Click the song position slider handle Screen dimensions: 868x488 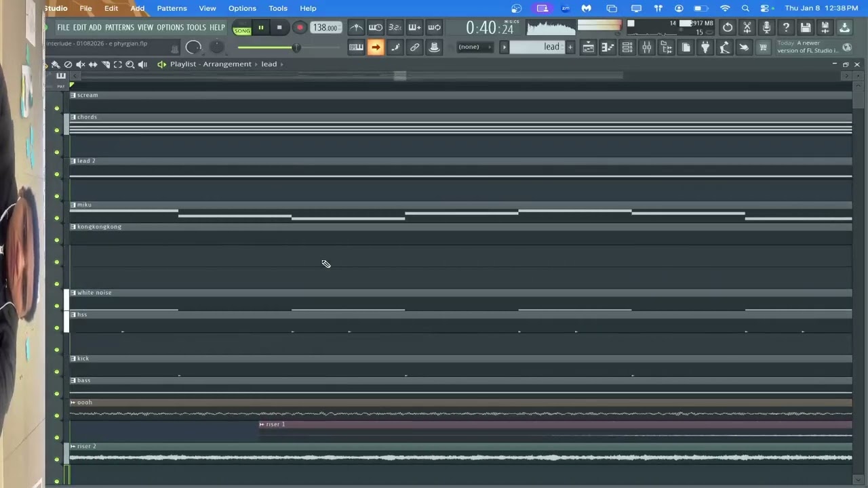[296, 47]
